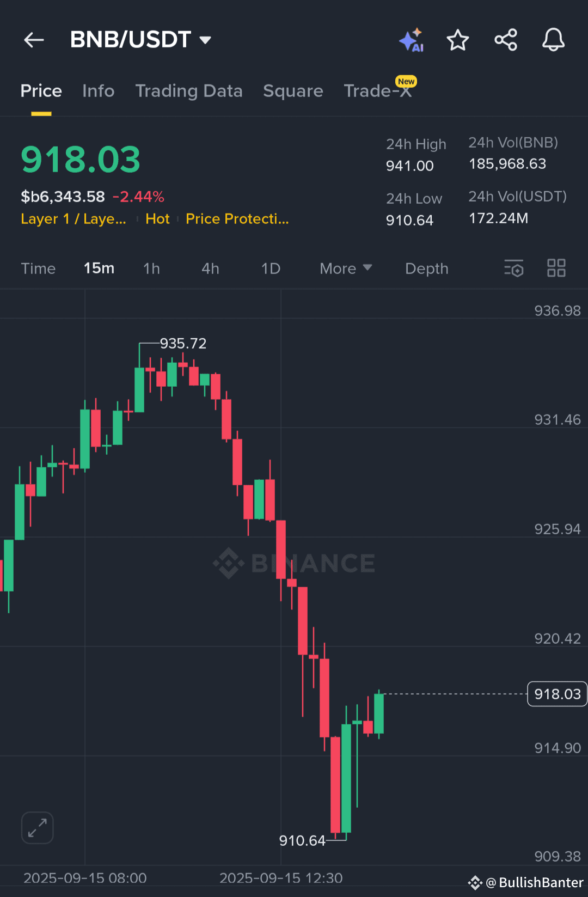This screenshot has height=897, width=588.
Task: Open the AI assistant icon
Action: click(411, 39)
